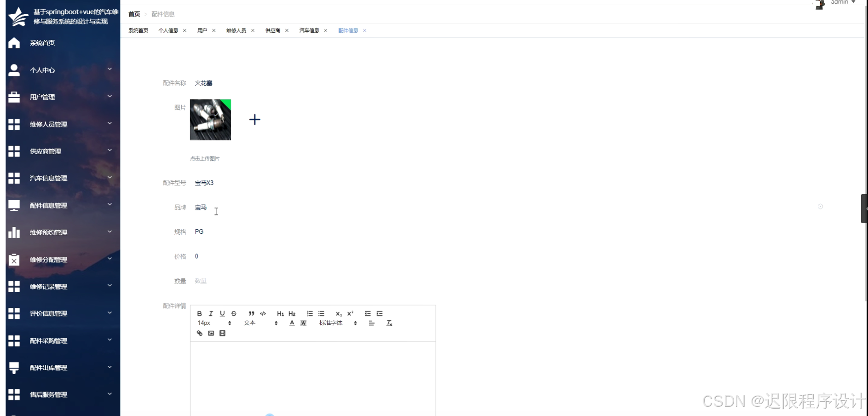Navigate to 系统首页 from the sidebar
Viewport: 868px width, 416px height.
(41, 43)
